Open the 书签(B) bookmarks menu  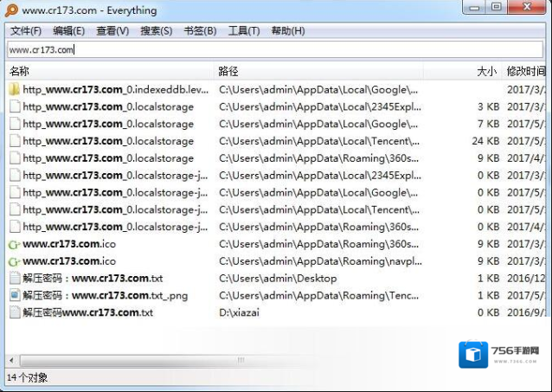point(200,31)
